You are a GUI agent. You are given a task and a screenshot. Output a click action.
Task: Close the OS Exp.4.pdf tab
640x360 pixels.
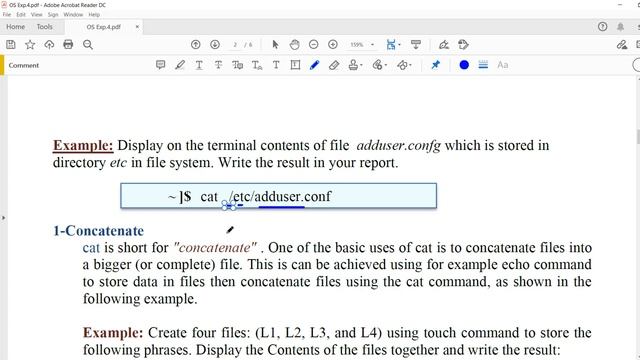click(x=137, y=27)
